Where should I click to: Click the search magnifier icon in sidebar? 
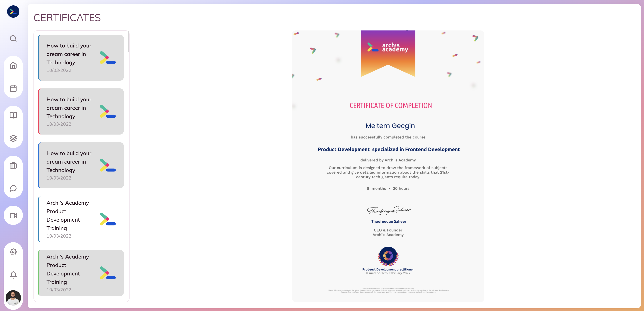13,38
